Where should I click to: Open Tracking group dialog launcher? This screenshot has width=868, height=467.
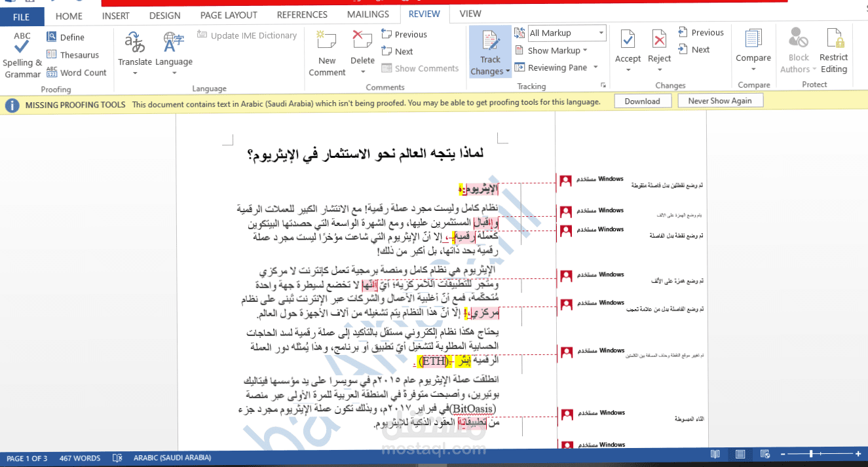[x=603, y=86]
